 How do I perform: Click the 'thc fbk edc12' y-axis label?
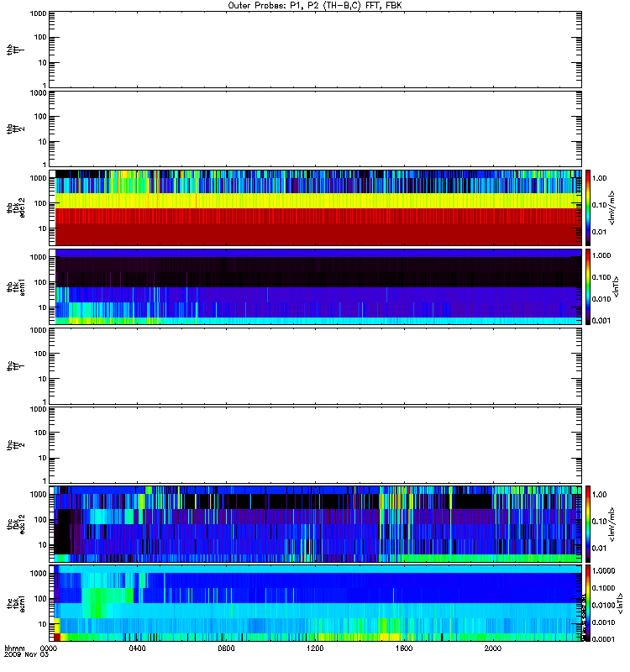15,523
